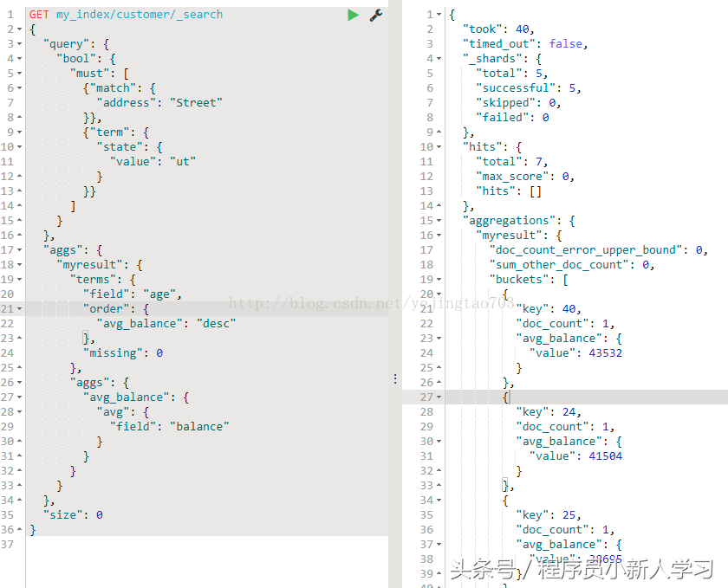Open the wrench options menu
Viewport: 728px width, 588px height.
click(x=376, y=15)
